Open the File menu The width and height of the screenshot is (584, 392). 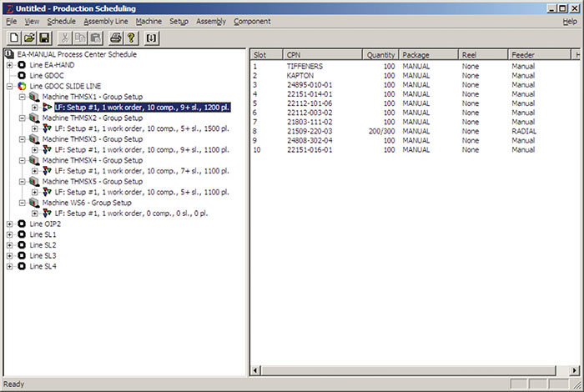coord(12,21)
